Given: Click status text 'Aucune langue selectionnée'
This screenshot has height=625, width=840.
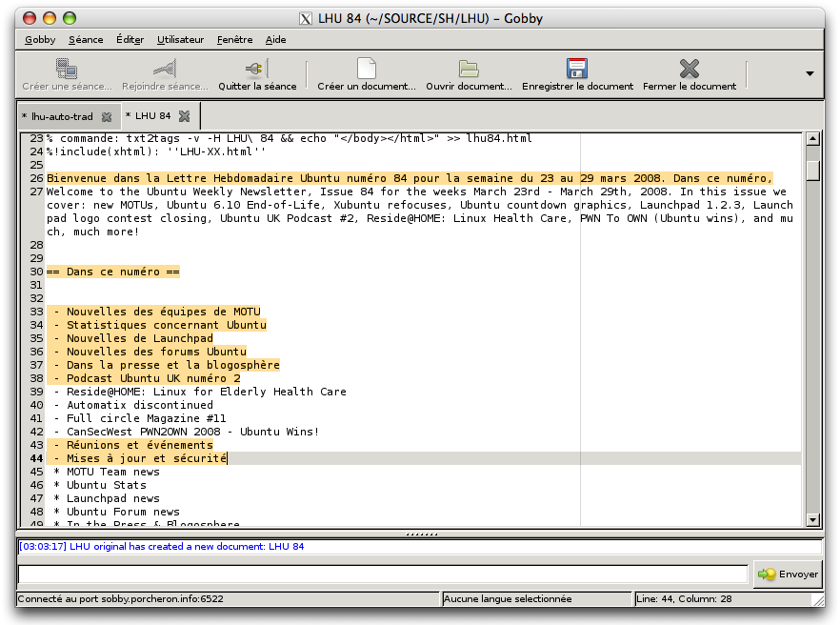Looking at the screenshot, I should [x=508, y=599].
